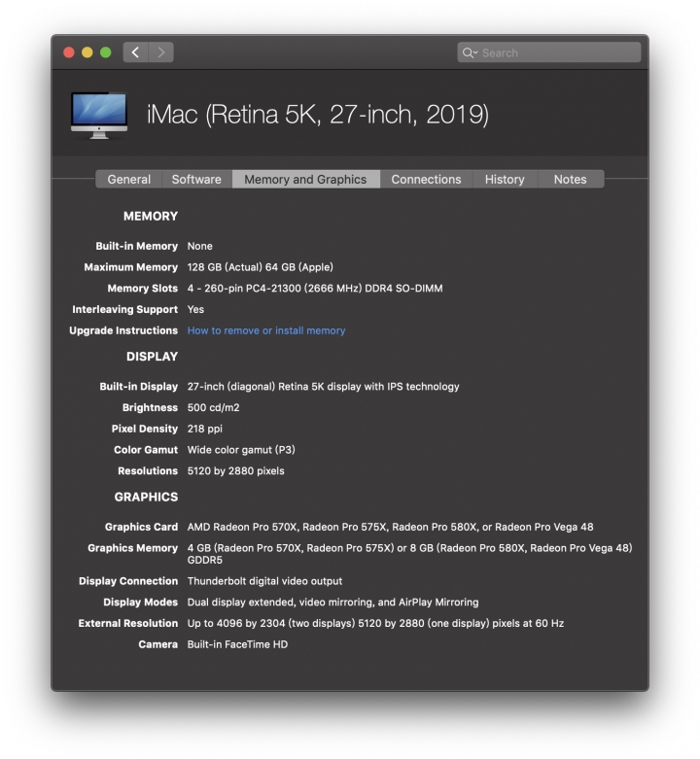Click the Built-in FaceTime HD camera value
Screen dimensions: 700x759
pyautogui.click(x=237, y=644)
